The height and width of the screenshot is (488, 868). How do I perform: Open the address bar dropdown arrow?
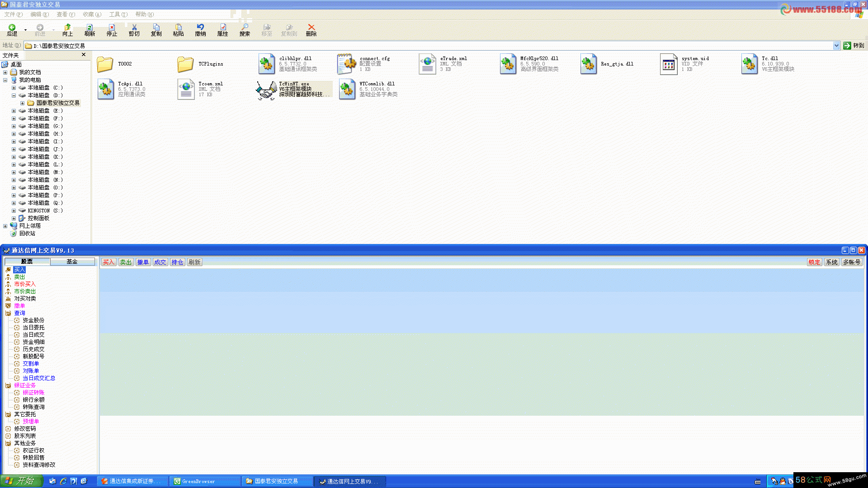(836, 45)
